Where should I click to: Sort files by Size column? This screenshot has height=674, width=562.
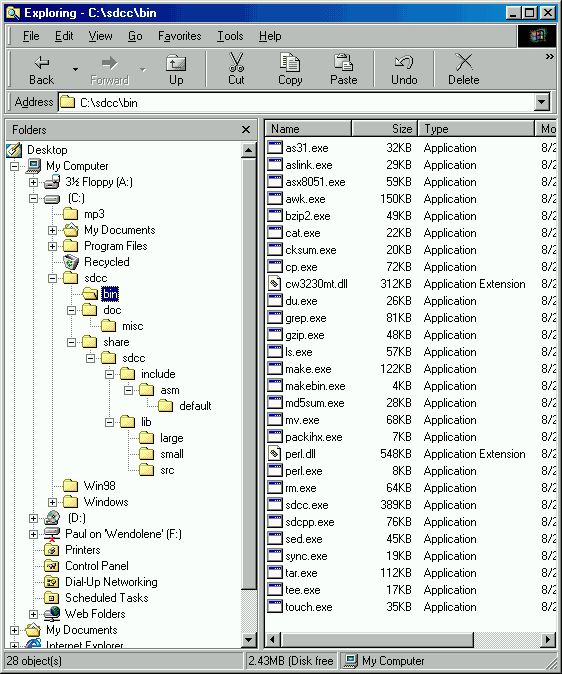tap(384, 129)
